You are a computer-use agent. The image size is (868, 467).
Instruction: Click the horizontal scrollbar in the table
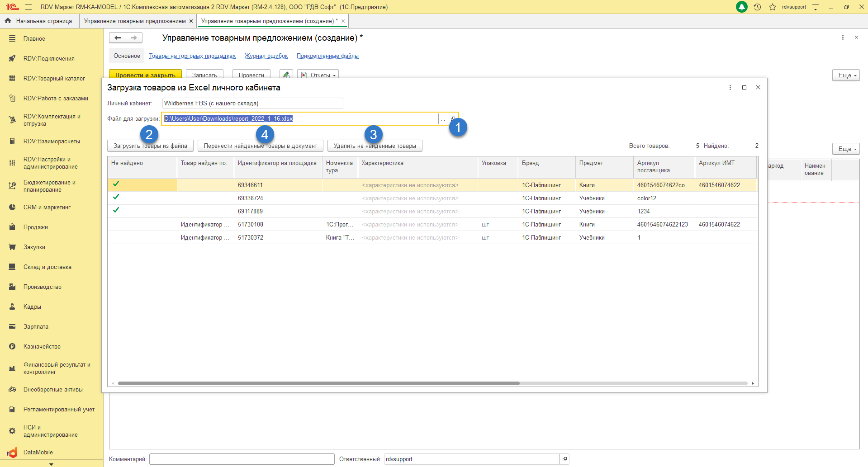(x=318, y=383)
